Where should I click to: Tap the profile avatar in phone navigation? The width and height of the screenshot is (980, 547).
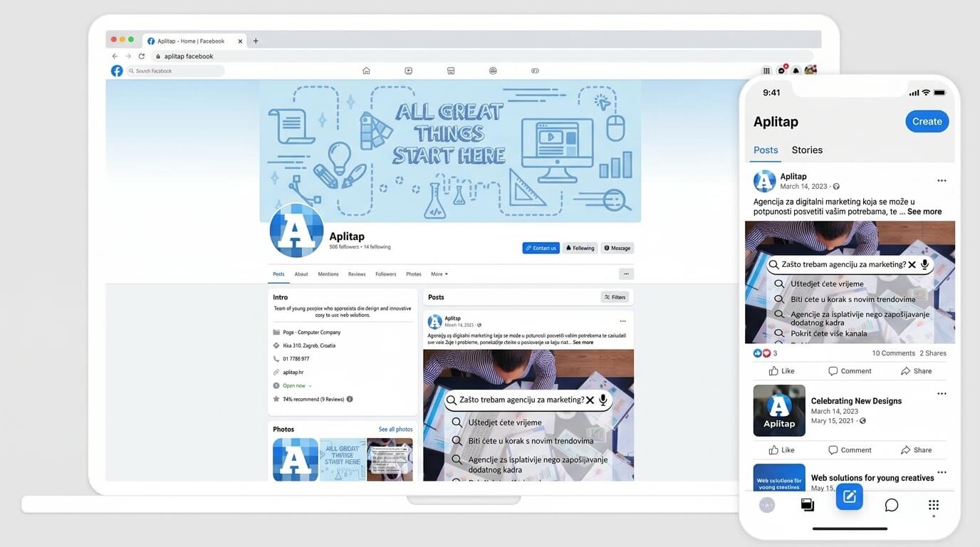[x=767, y=505]
